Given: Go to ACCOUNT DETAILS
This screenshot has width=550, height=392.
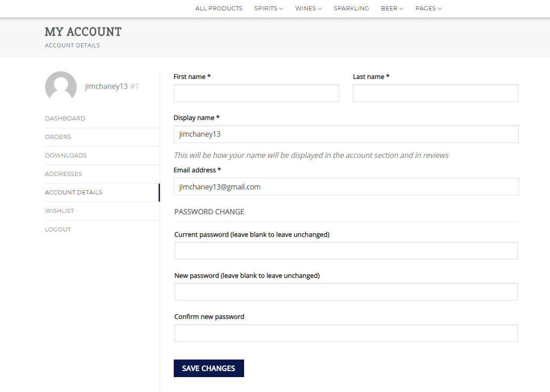Looking at the screenshot, I should coord(74,192).
